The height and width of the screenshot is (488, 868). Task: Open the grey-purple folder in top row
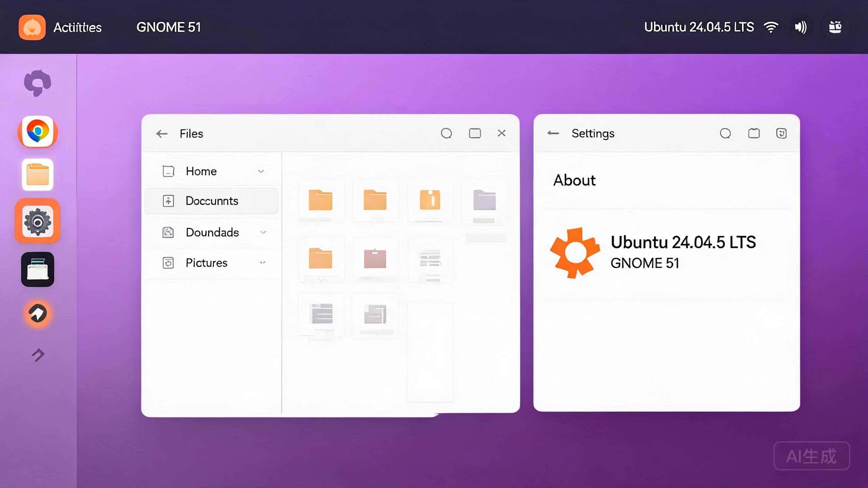[485, 200]
